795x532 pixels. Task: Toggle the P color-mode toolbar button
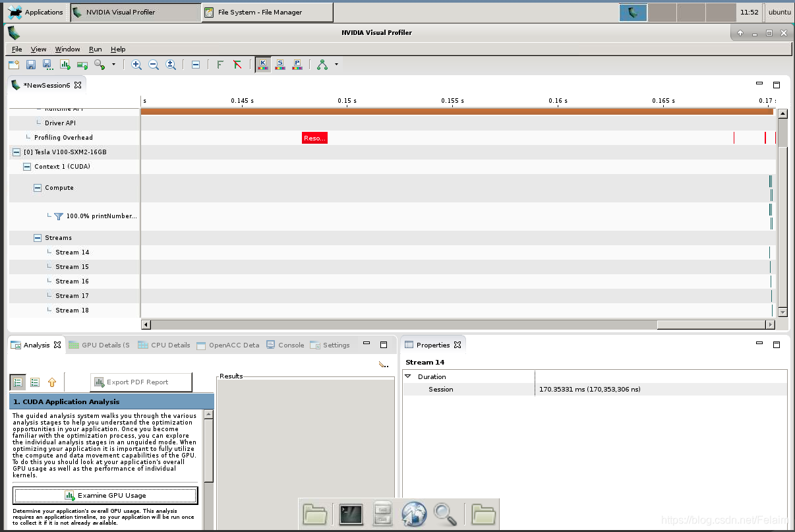pos(297,65)
